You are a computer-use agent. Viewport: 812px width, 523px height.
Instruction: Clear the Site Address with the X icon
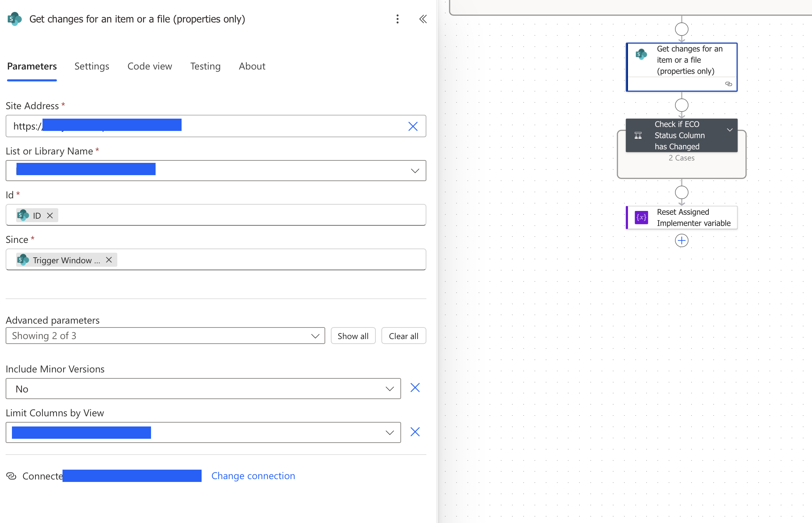413,126
